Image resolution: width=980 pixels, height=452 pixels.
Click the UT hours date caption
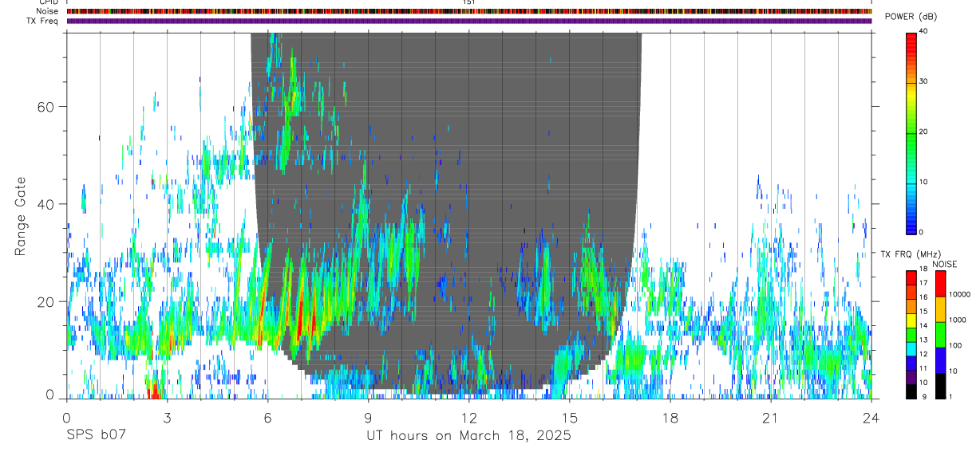[468, 436]
